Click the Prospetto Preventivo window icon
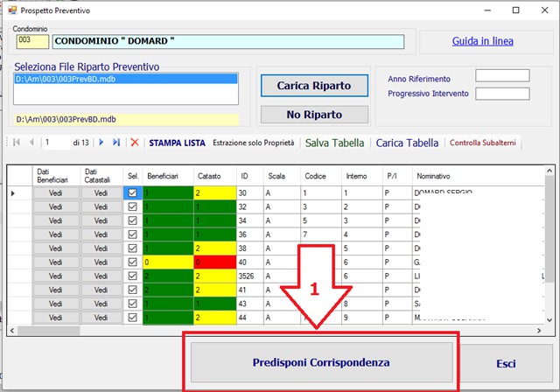This screenshot has width=560, height=392. pos(12,10)
